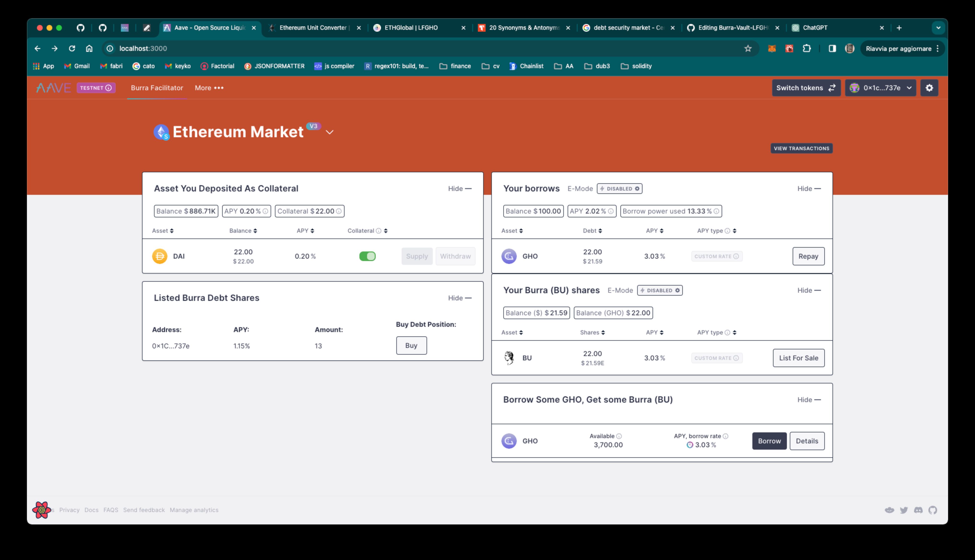Open Lens icon in footer
Viewport: 975px width, 560px height.
[889, 510]
